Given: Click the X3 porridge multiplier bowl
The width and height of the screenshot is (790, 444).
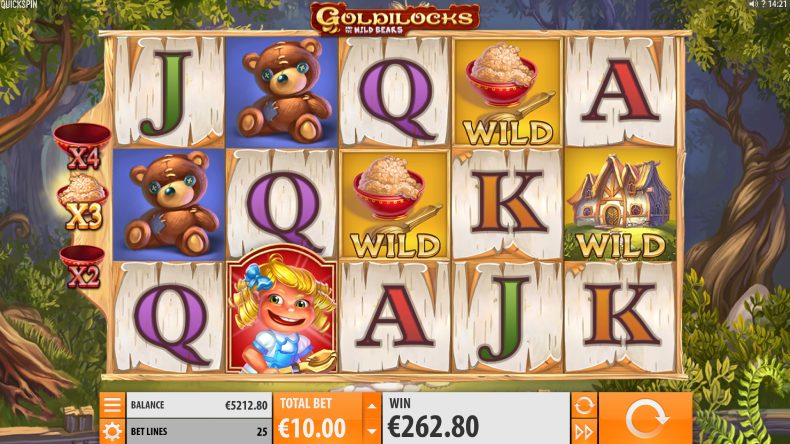Looking at the screenshot, I should point(83,202).
